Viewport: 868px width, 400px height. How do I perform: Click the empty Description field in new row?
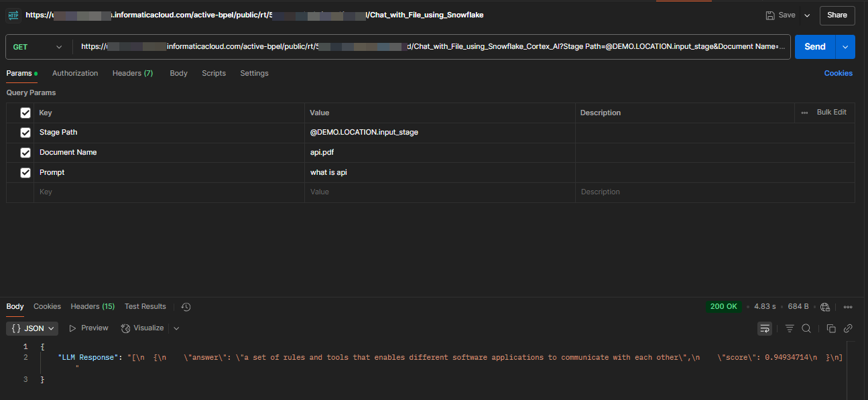tap(715, 192)
